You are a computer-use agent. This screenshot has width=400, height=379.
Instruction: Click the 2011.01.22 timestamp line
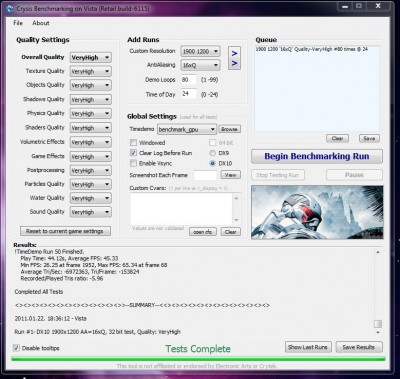(51, 318)
